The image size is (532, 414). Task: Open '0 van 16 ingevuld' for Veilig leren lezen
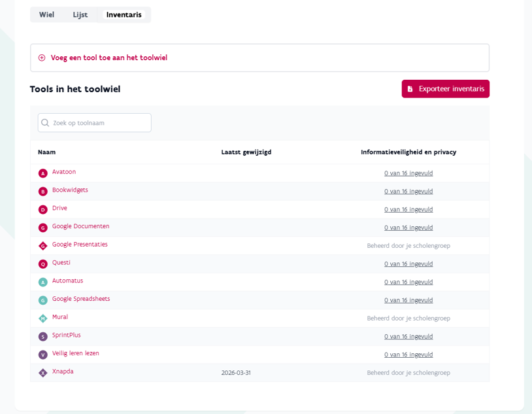click(408, 354)
